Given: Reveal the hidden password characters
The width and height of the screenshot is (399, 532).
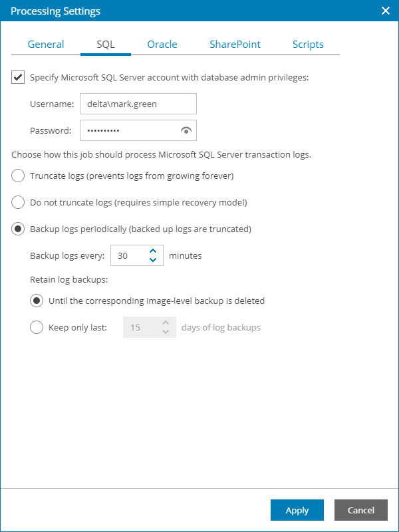Looking at the screenshot, I should (187, 130).
